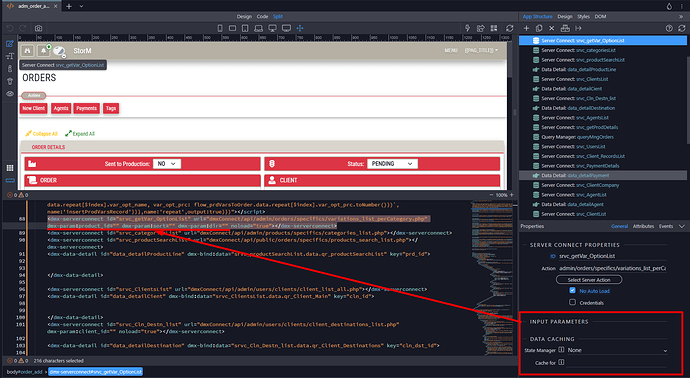Click the Cache for input field
The image size is (690, 378).
(617, 363)
